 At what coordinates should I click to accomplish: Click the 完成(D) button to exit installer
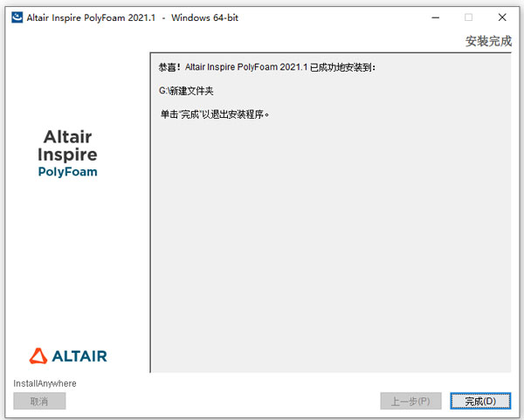pyautogui.click(x=480, y=401)
